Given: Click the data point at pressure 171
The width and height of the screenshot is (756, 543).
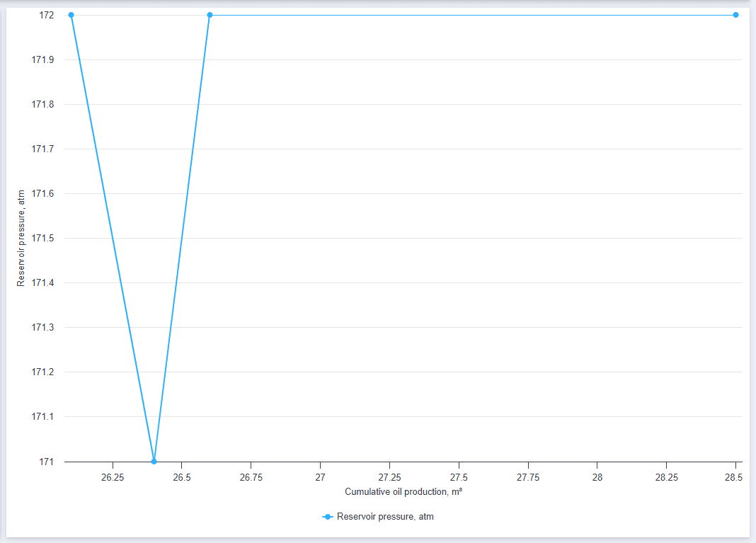Looking at the screenshot, I should [x=154, y=462].
